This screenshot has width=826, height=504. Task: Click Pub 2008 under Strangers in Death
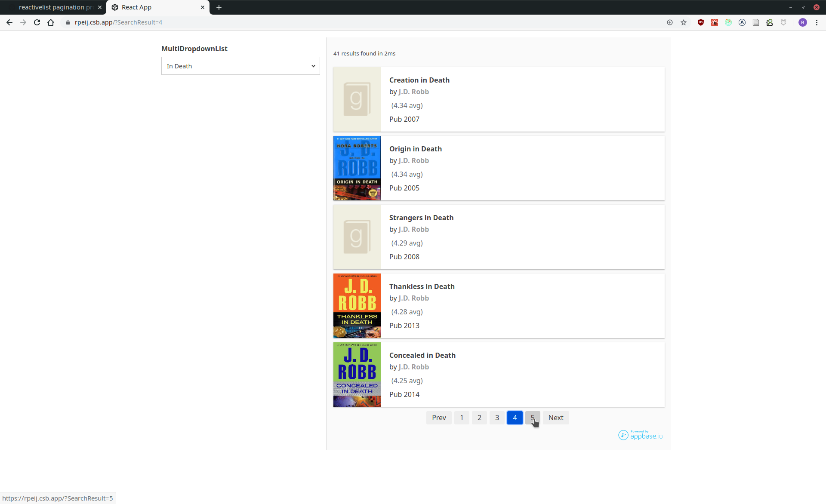point(404,257)
